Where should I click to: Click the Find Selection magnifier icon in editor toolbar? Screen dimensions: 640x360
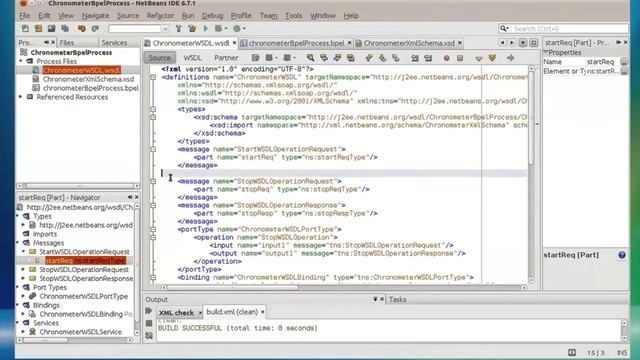coord(311,58)
